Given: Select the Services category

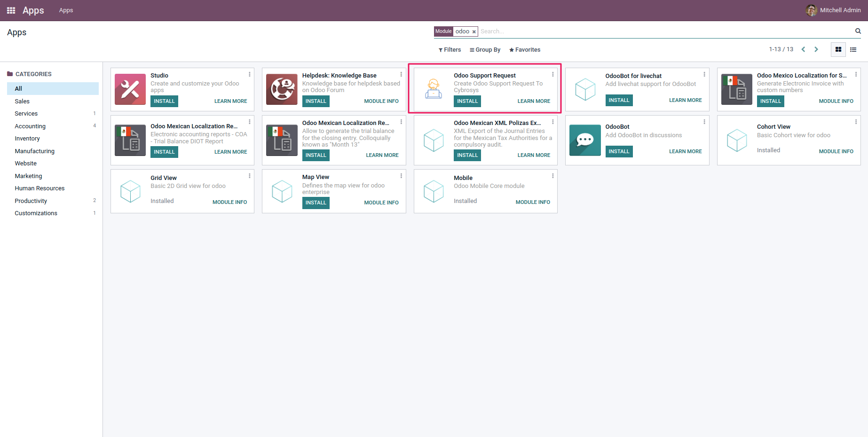Looking at the screenshot, I should tap(53, 114).
